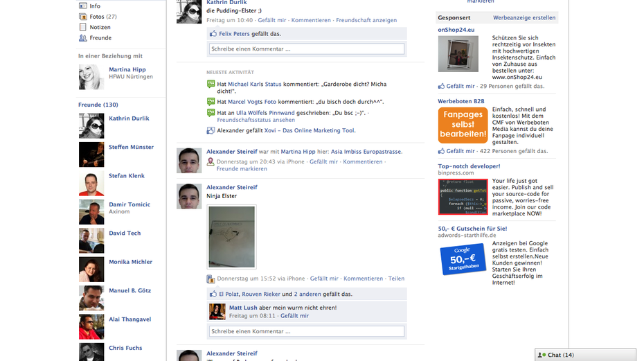
Task: Click the Notizen page icon
Action: tap(83, 27)
